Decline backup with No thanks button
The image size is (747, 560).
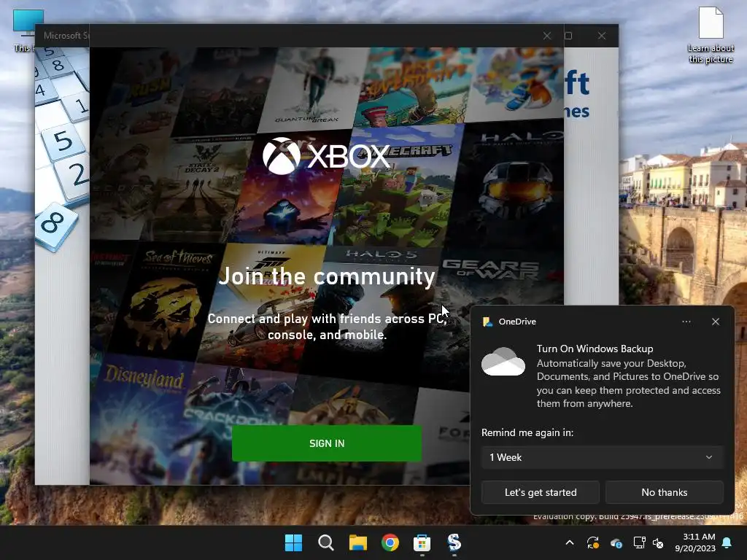[664, 492]
